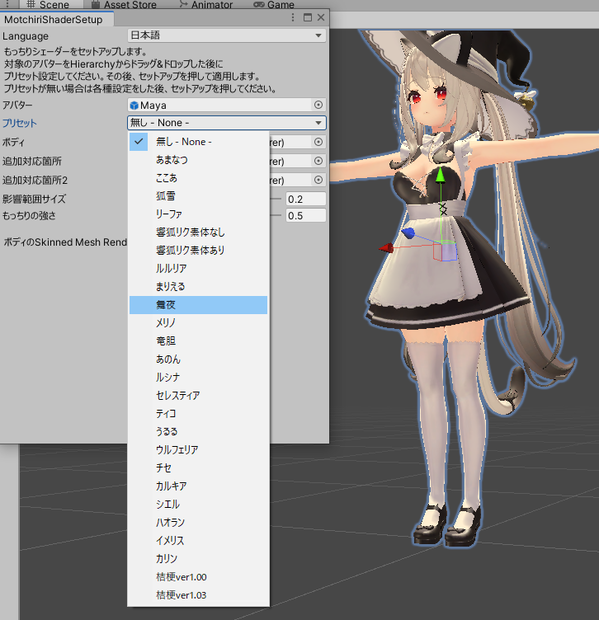Viewport: 599px width, 620px height.
Task: Open object picker for Maya avatar field
Action: [318, 105]
